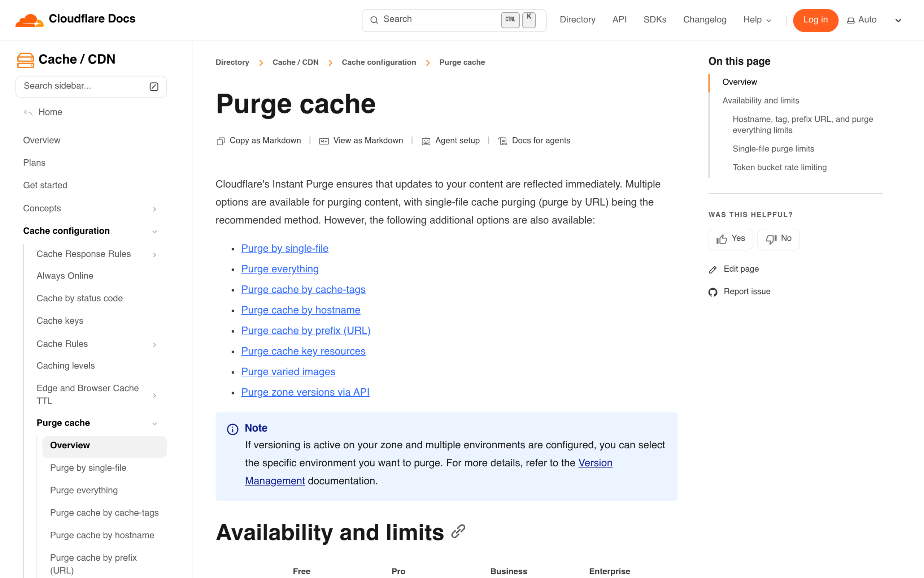The image size is (924, 578).
Task: Click the Note info circle icon
Action: pos(232,429)
